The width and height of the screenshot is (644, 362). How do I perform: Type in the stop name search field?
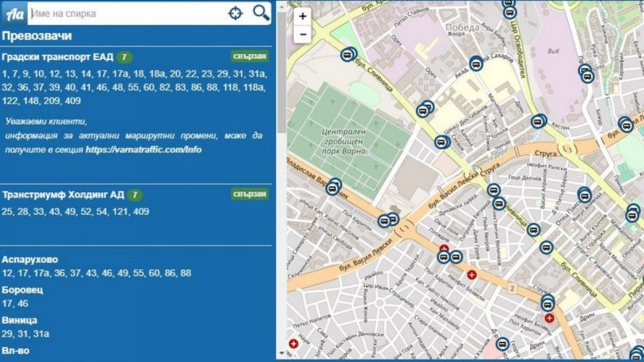pyautogui.click(x=126, y=14)
